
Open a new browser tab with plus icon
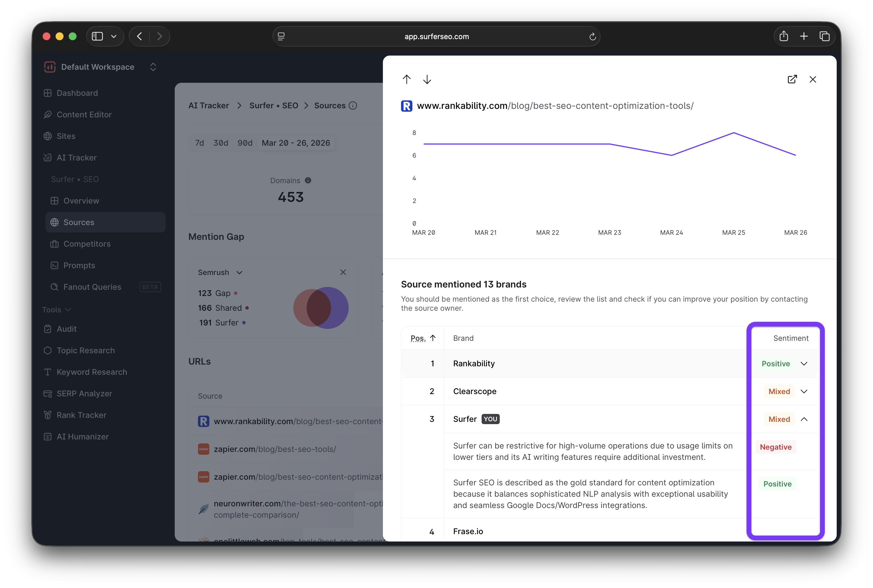point(804,36)
